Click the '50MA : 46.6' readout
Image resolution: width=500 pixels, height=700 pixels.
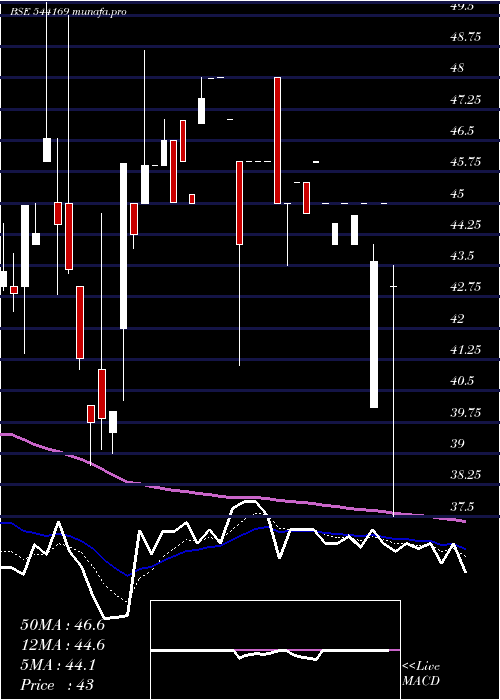click(x=62, y=625)
